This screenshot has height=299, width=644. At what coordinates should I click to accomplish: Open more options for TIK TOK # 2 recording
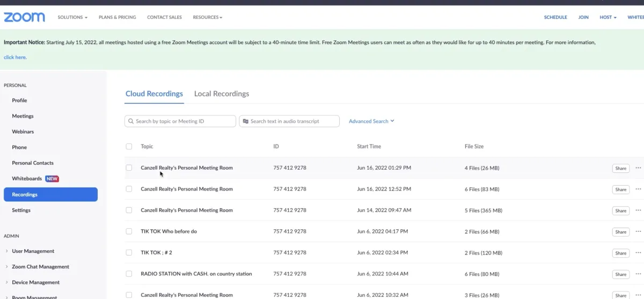click(x=638, y=253)
